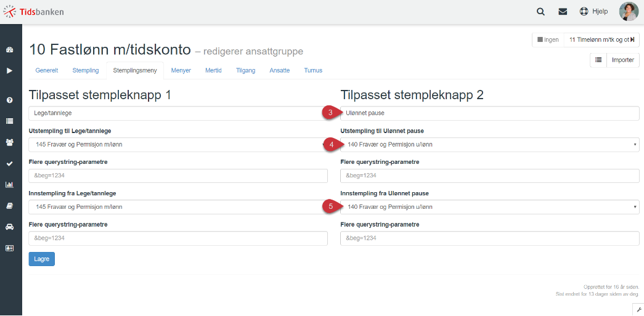Viewport: 644px width, 316px height.
Task: Open the Mertid tab
Action: [214, 70]
